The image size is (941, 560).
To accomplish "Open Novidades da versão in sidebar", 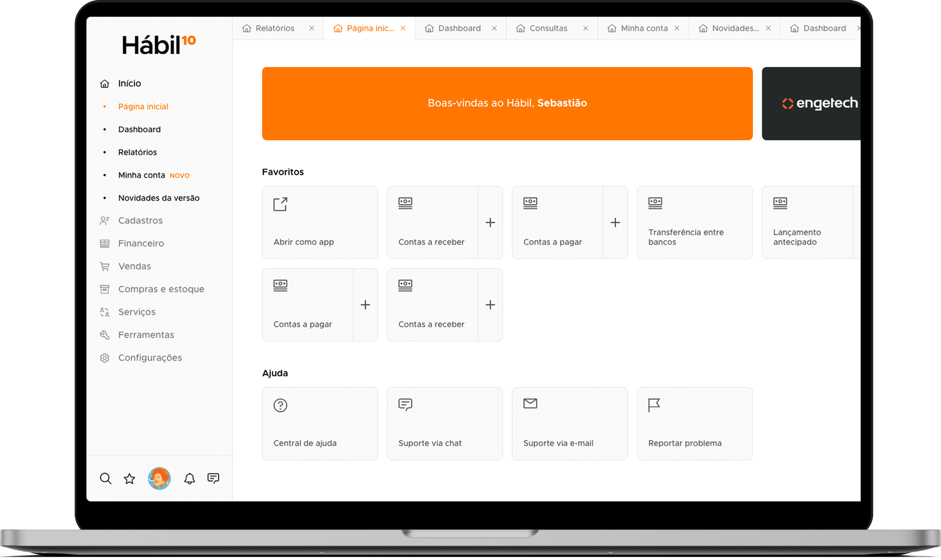I will click(159, 198).
